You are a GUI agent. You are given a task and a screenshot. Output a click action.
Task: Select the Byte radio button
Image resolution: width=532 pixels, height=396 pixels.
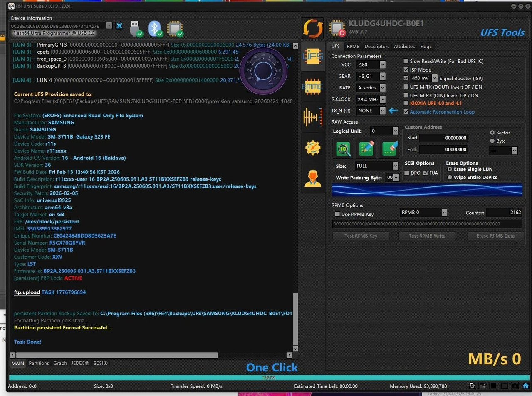492,141
